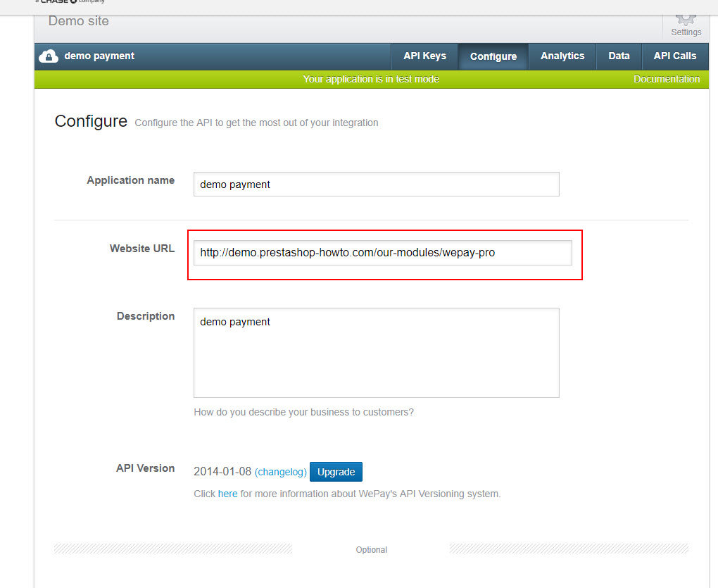Image resolution: width=718 pixels, height=588 pixels.
Task: Open the API version changelog link
Action: pyautogui.click(x=281, y=472)
